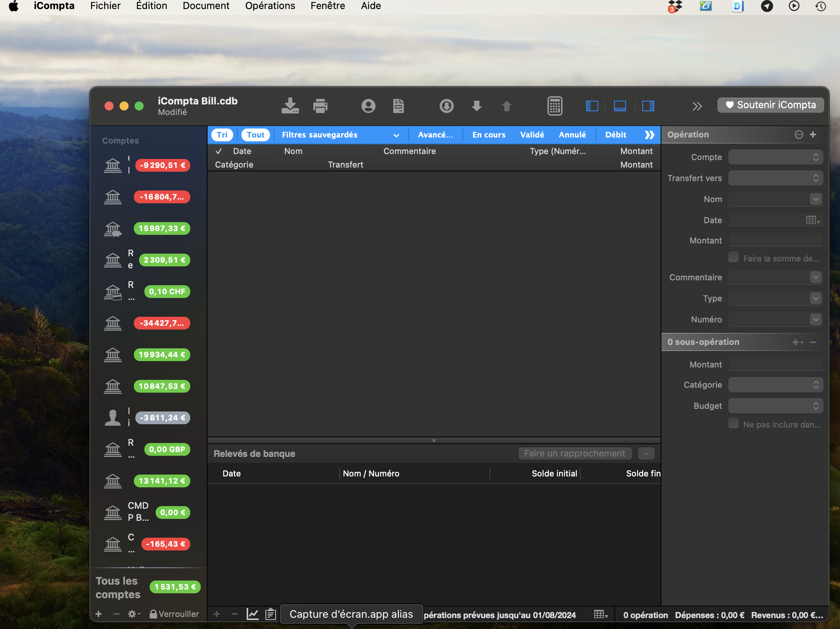Toggle the left sidebar panel icon
840x629 pixels.
click(592, 106)
